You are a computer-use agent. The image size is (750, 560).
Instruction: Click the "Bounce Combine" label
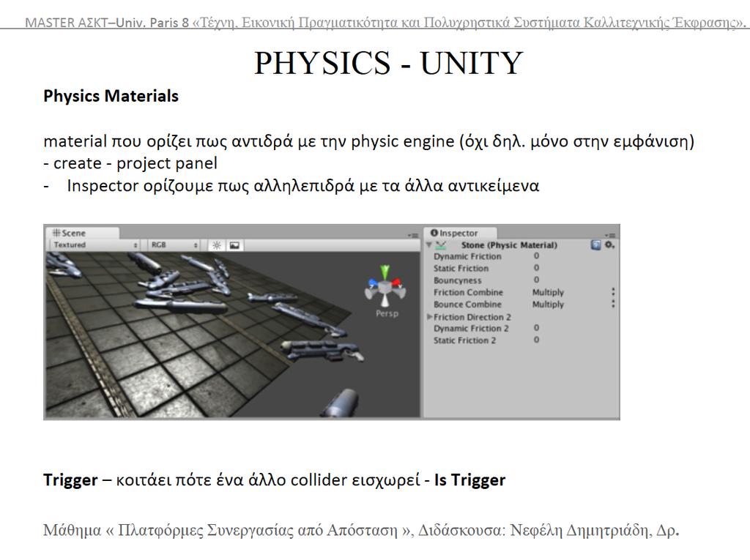coord(467,304)
